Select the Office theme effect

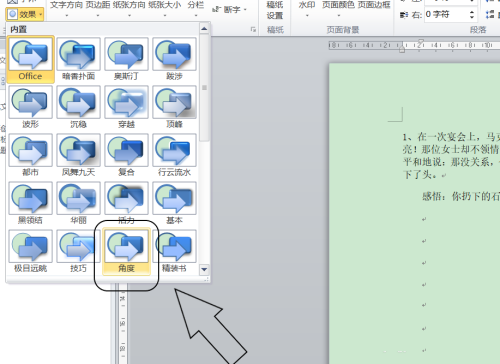point(30,59)
